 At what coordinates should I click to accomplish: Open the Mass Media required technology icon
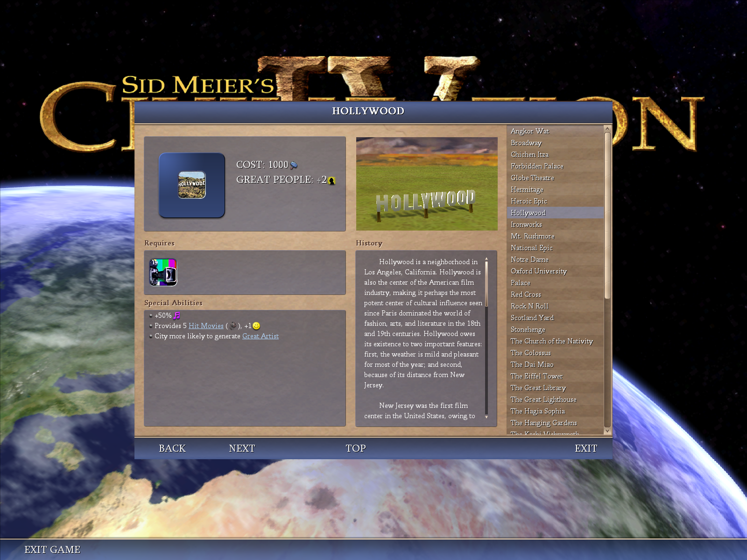(x=163, y=272)
